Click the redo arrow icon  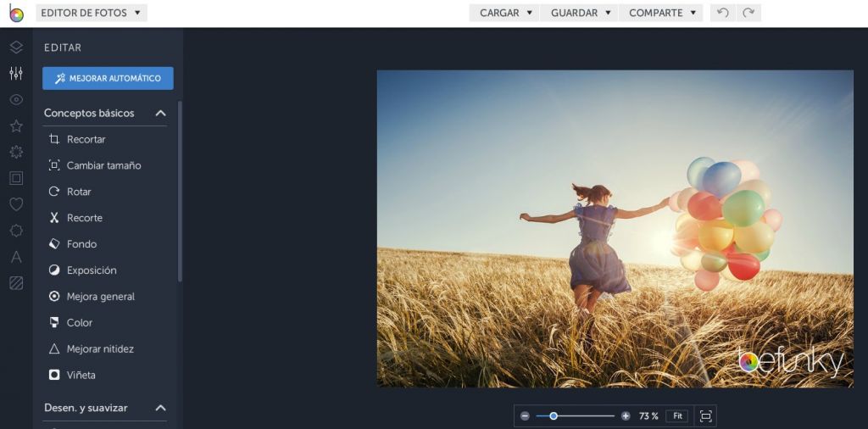(748, 13)
